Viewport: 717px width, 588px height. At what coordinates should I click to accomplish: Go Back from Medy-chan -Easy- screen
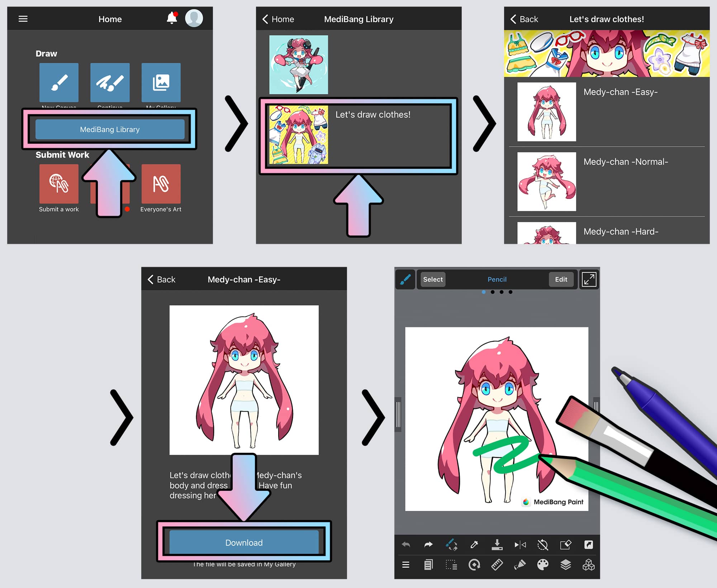click(161, 279)
